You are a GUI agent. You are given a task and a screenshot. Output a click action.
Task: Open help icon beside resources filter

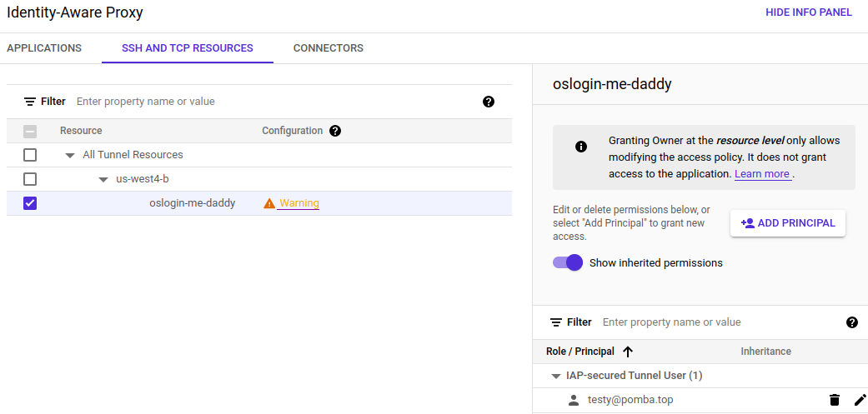pyautogui.click(x=489, y=102)
